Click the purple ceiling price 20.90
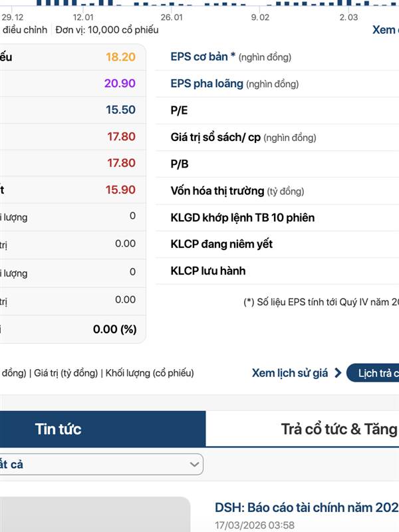This screenshot has width=399, height=532. [120, 83]
